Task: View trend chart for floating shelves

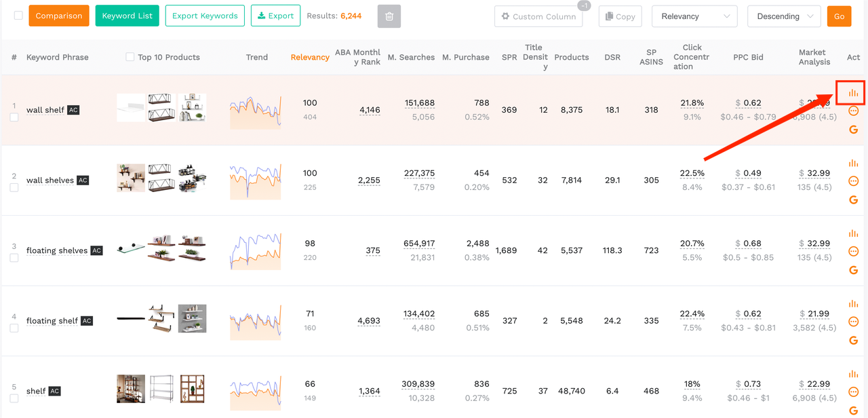Action: click(256, 250)
